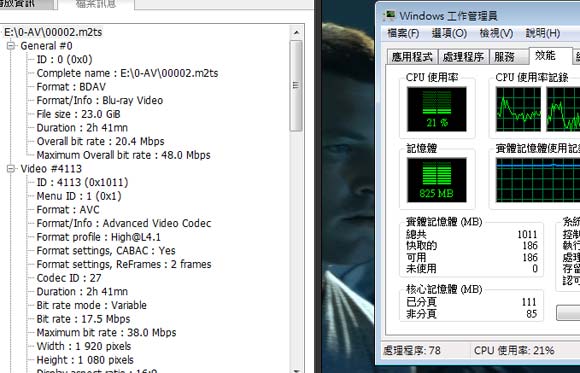
Task: Select the 'ID : 4113 (0x1011)' row
Action: click(x=82, y=182)
